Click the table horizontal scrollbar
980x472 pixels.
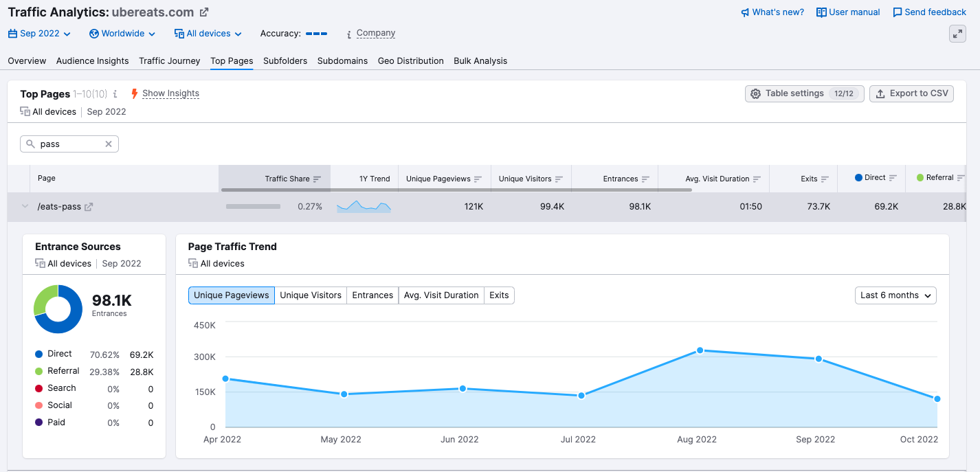[x=456, y=190]
